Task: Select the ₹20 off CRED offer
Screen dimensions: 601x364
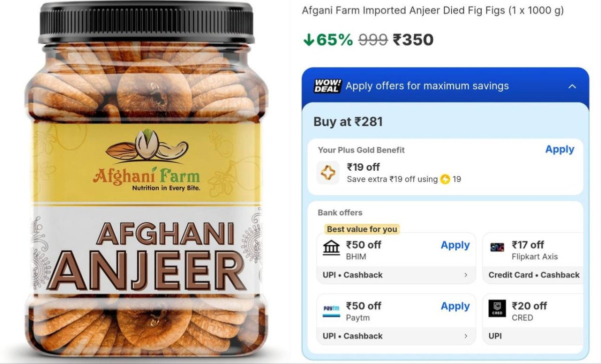Action: 531,311
